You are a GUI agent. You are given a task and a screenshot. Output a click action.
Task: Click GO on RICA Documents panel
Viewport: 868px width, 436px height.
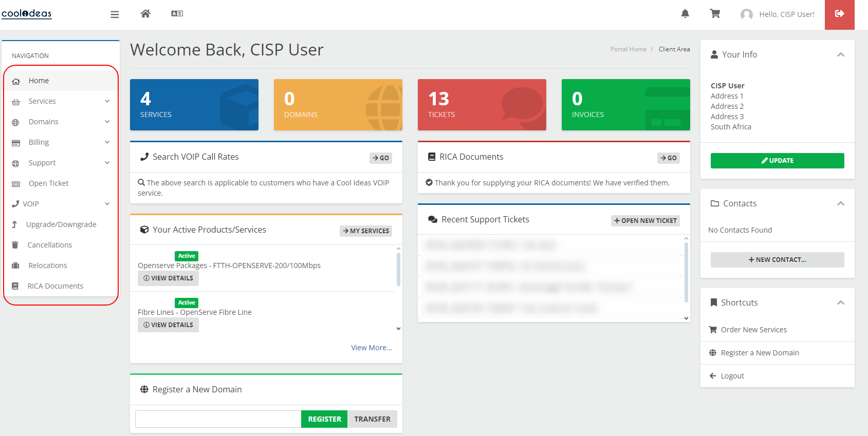(669, 158)
